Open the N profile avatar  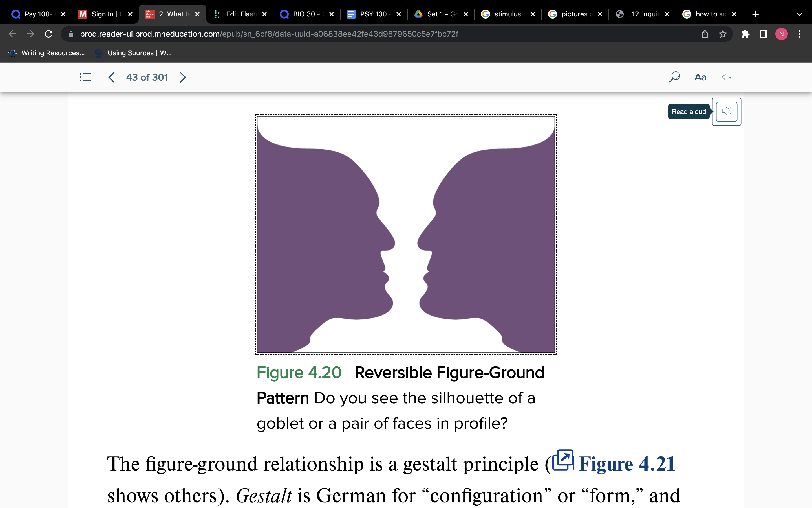click(x=782, y=34)
